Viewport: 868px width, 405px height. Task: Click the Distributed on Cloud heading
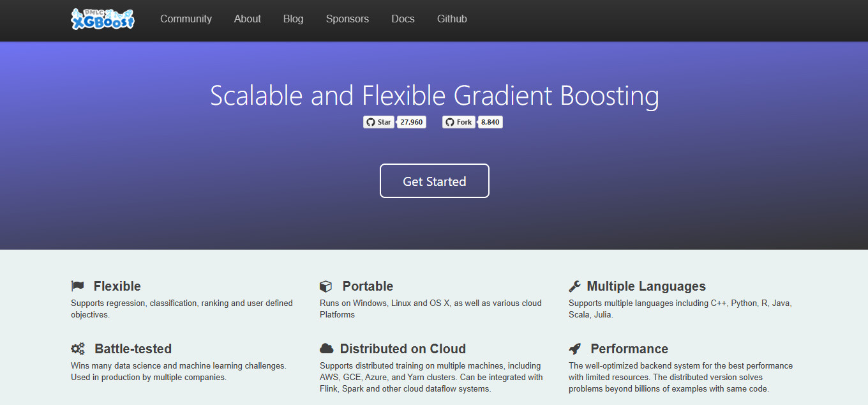(403, 349)
